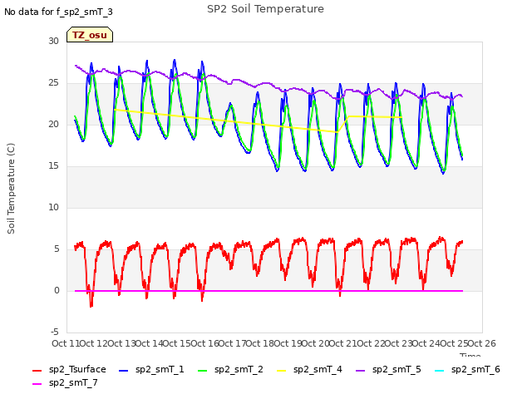
Task: Click the cyan sp2_smT_6 legend swatch
Action: (440, 371)
